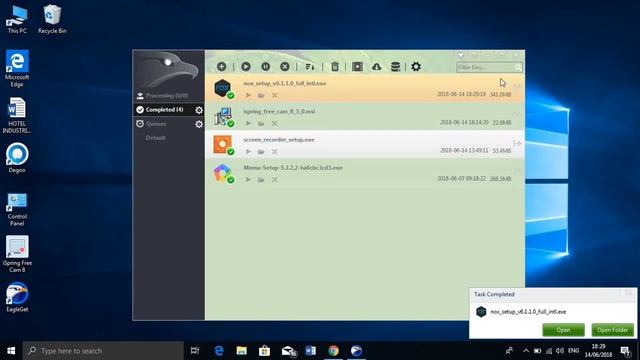
Task: Open EagleGet settings gear in toolbar
Action: [416, 67]
